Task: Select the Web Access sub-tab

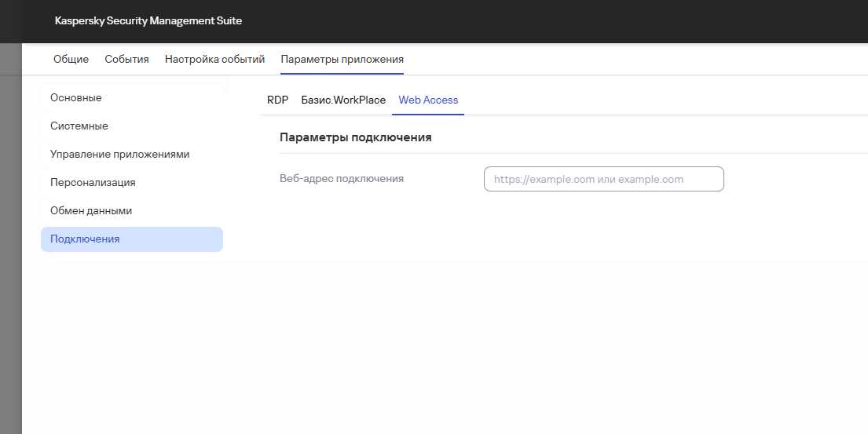Action: [x=428, y=100]
